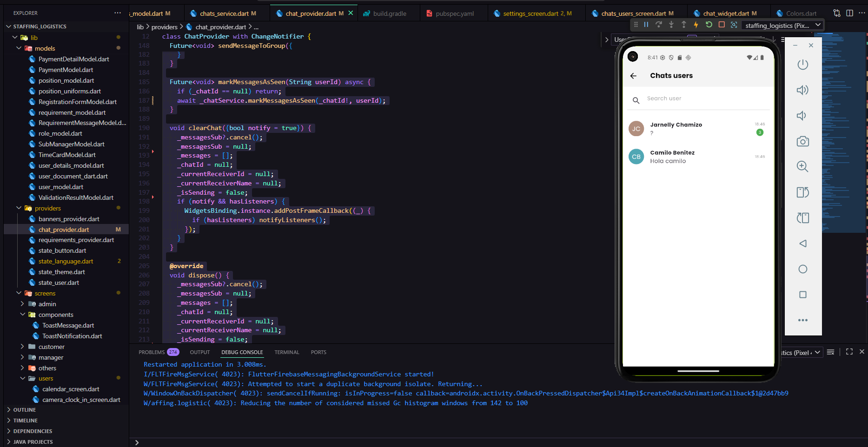Expand the admin folder
This screenshot has width=868, height=447.
click(47, 304)
